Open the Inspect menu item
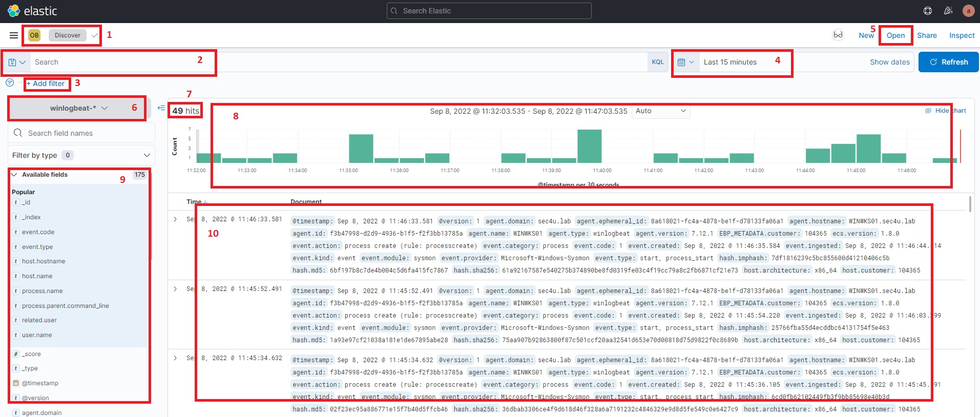 click(962, 35)
